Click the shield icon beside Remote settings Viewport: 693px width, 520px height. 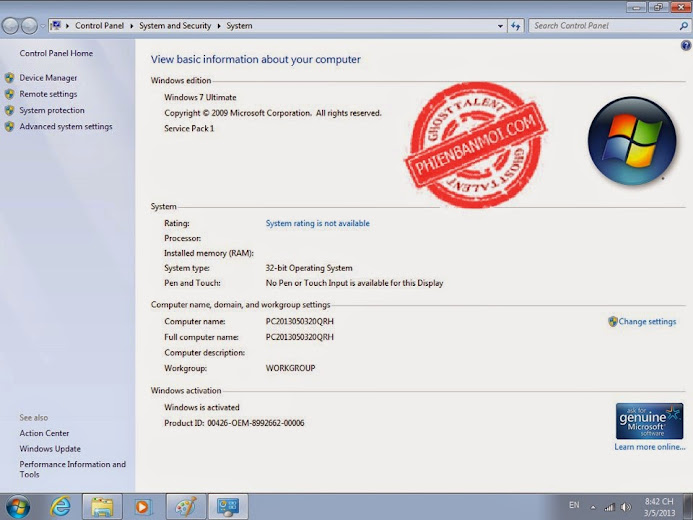pyautogui.click(x=9, y=94)
